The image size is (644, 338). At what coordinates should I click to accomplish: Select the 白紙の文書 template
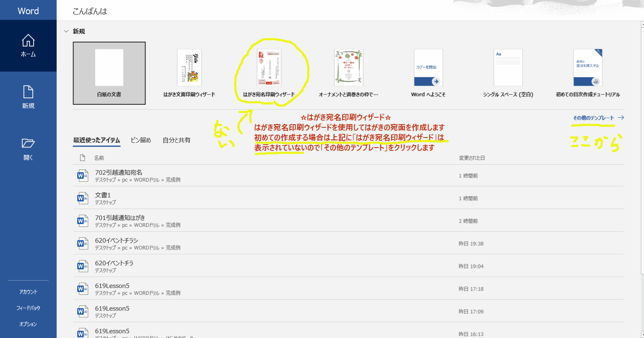[x=109, y=73]
